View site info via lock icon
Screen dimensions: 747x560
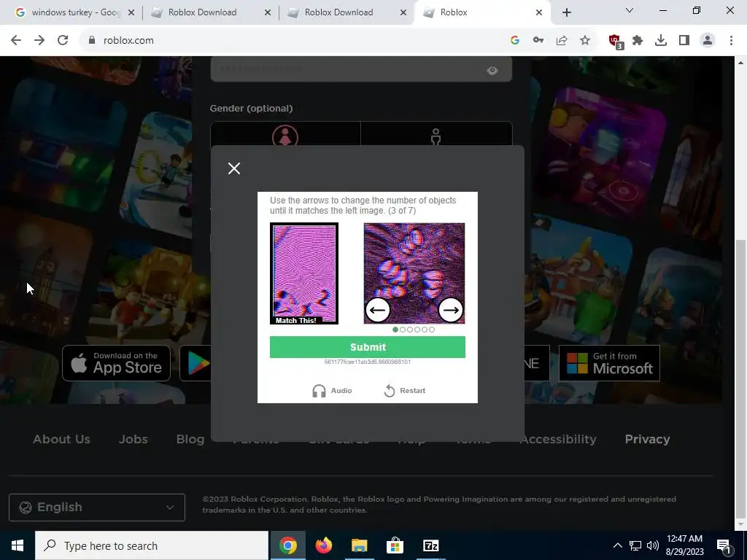pos(91,41)
